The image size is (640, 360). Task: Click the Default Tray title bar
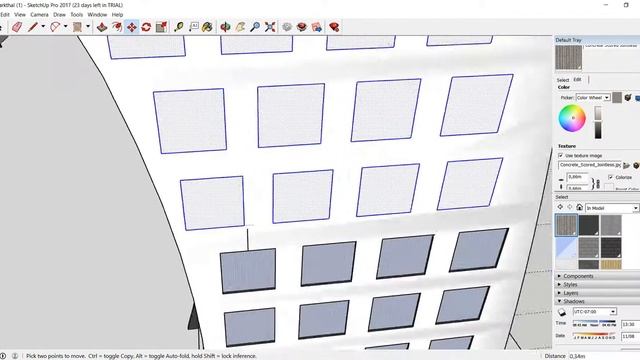click(x=597, y=40)
